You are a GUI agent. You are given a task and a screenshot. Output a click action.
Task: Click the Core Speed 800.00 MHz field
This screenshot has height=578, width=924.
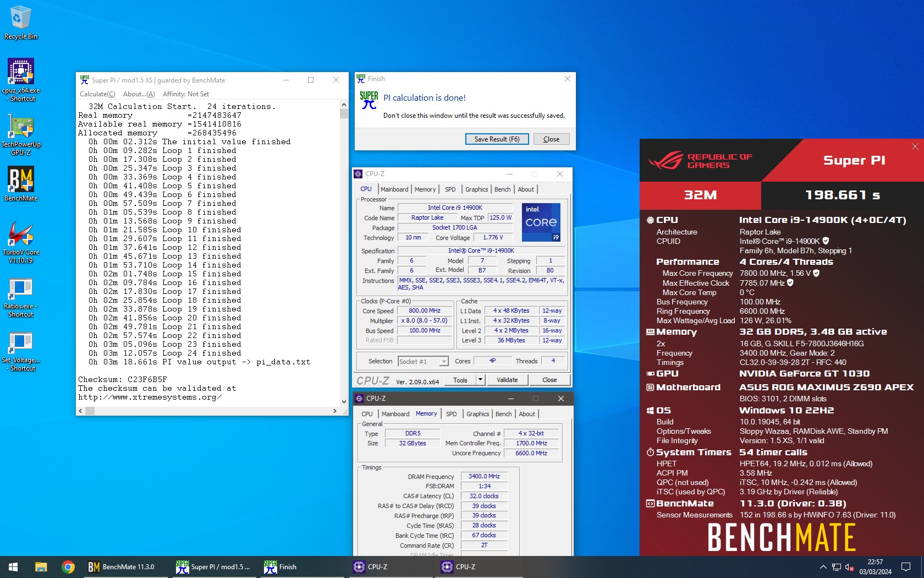point(425,310)
